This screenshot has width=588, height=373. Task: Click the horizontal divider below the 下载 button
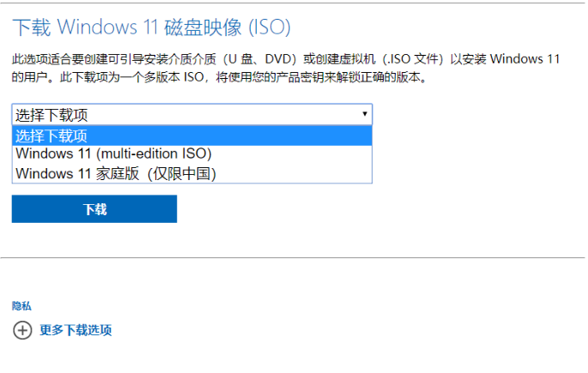pyautogui.click(x=292, y=257)
